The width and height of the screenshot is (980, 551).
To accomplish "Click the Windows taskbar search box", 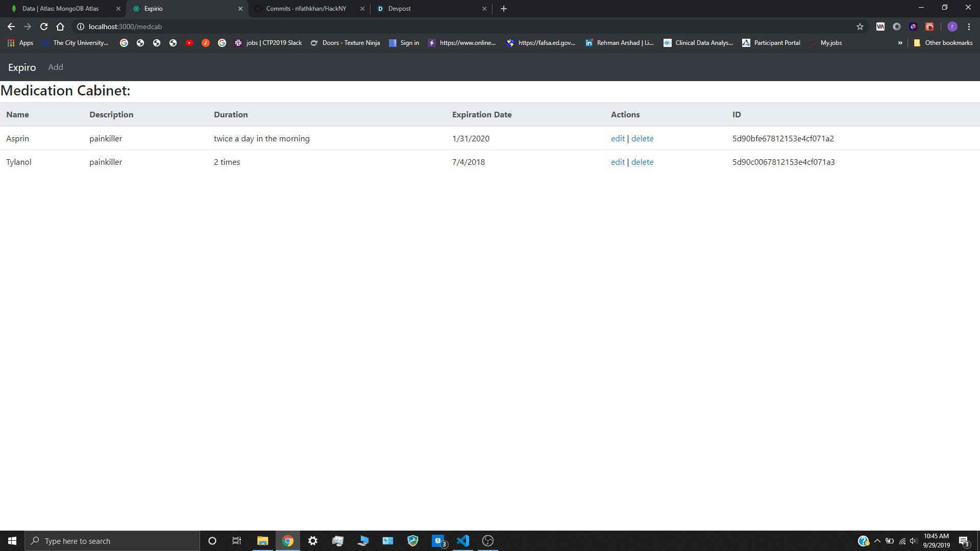I will tap(112, 541).
